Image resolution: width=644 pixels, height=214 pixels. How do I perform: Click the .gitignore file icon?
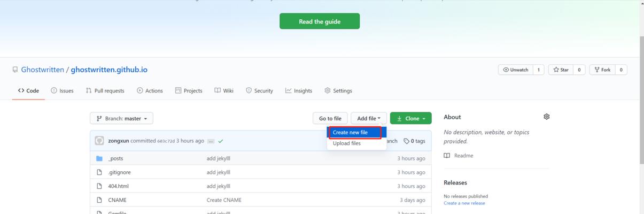pos(99,172)
